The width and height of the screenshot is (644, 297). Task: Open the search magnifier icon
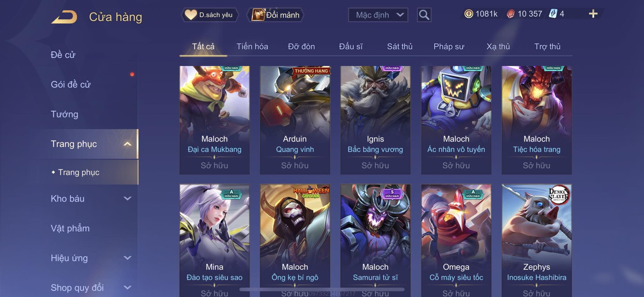(x=424, y=15)
